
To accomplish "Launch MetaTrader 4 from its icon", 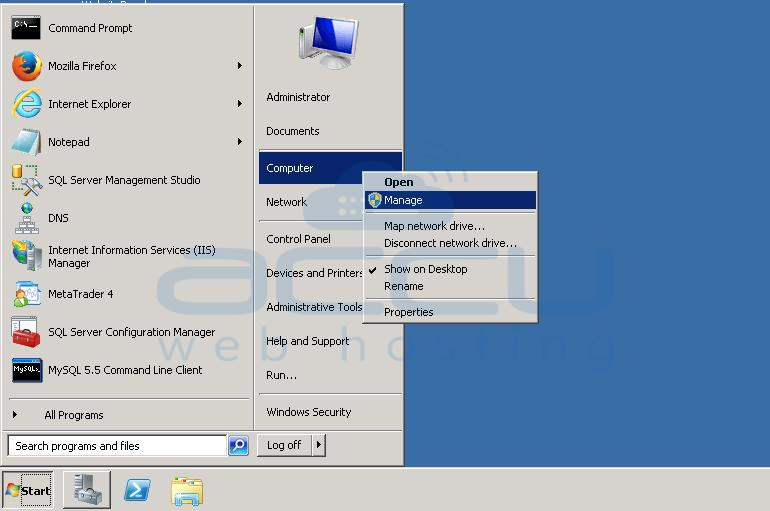I will pyautogui.click(x=27, y=294).
